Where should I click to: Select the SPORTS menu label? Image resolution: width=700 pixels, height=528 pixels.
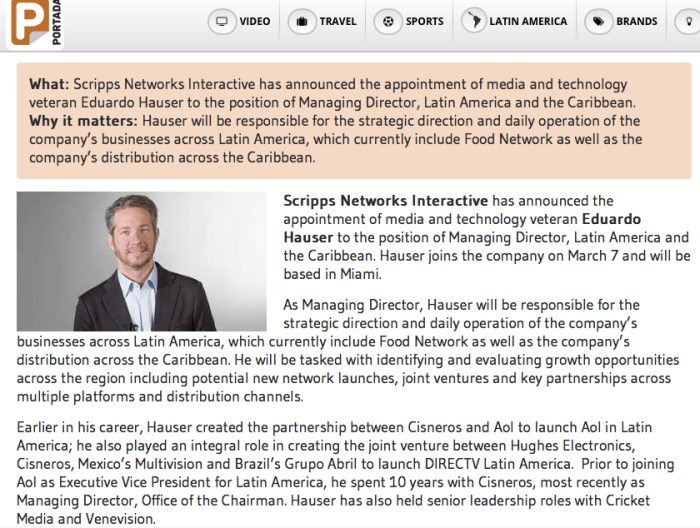coord(424,21)
